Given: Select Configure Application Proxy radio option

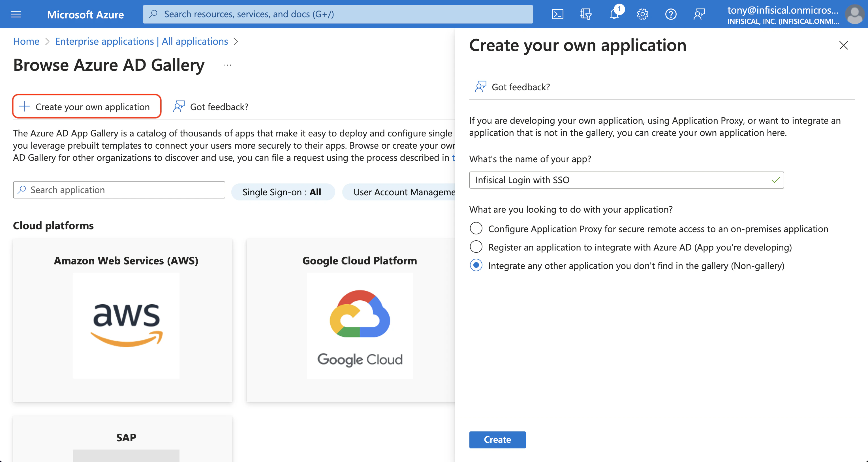Looking at the screenshot, I should point(476,228).
